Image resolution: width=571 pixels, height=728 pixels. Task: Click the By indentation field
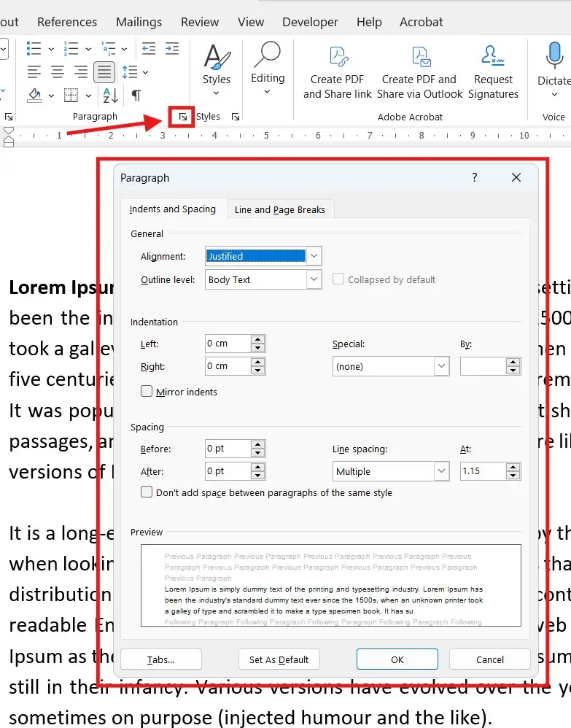point(483,366)
